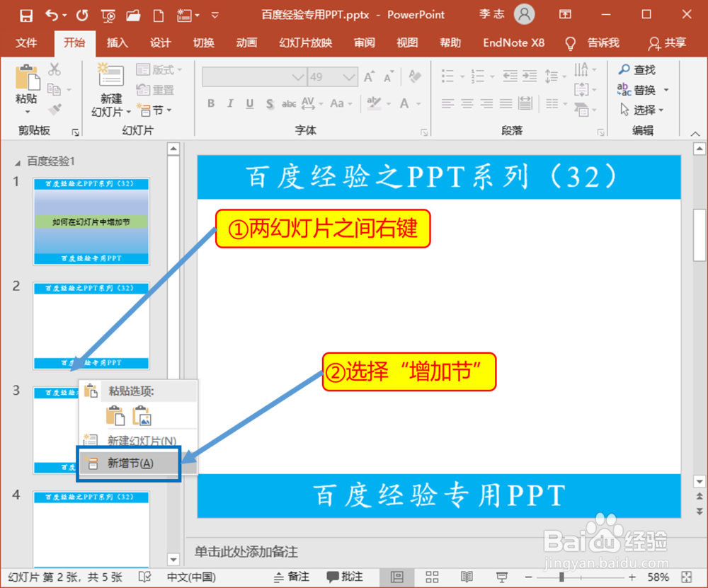Image resolution: width=708 pixels, height=588 pixels.
Task: Switch to the 动画 Animations tab
Action: tap(246, 43)
